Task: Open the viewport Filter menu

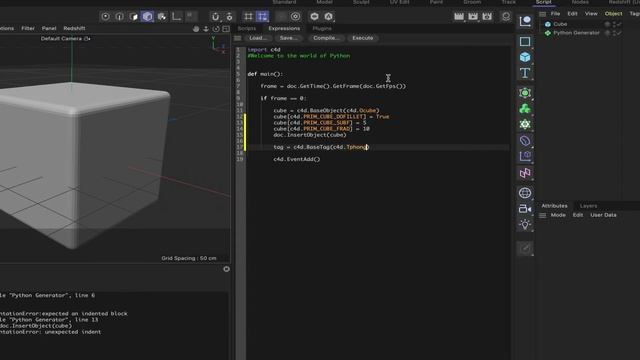Action: [x=28, y=29]
